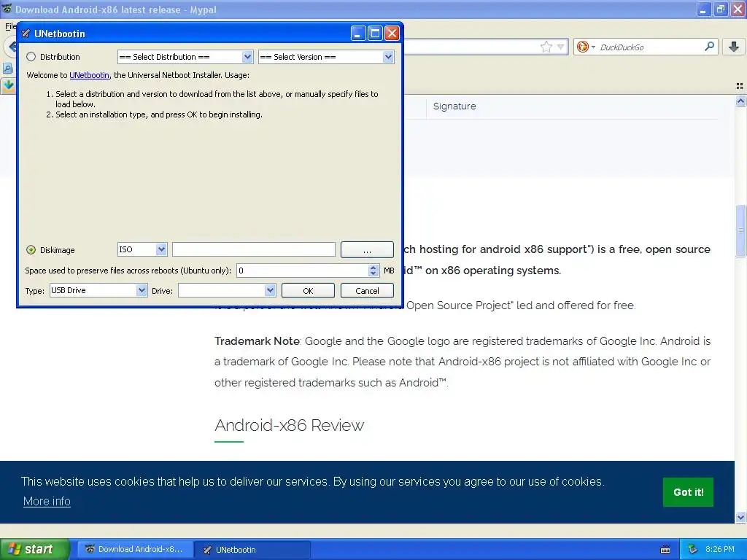This screenshot has height=560, width=747.
Task: Click the Mypal back navigation arrow
Action: click(x=10, y=47)
